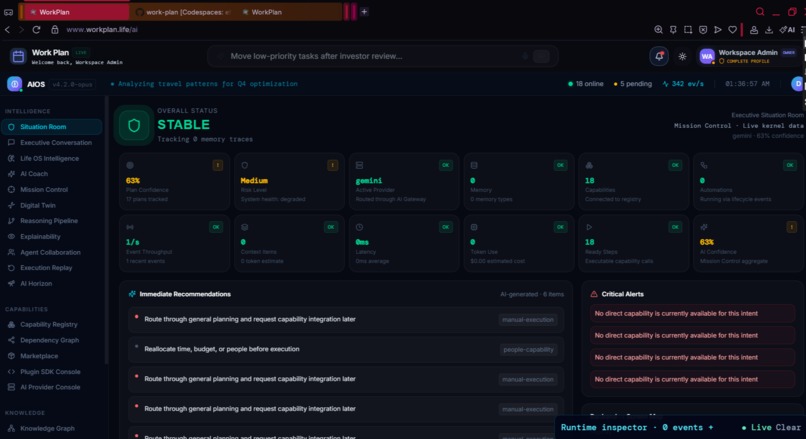Click the Marketplace icon
Image resolution: width=806 pixels, height=439 pixels.
pos(11,356)
